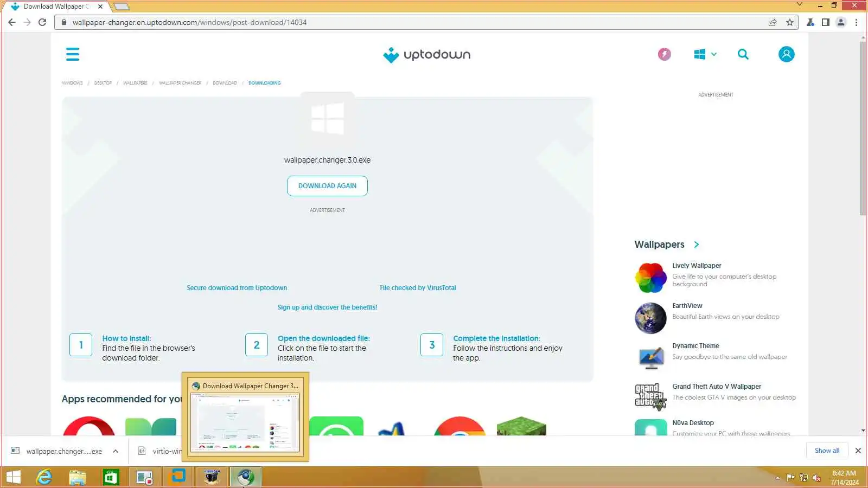Open the taskbar clock and date
This screenshot has width=868, height=488.
click(844, 478)
